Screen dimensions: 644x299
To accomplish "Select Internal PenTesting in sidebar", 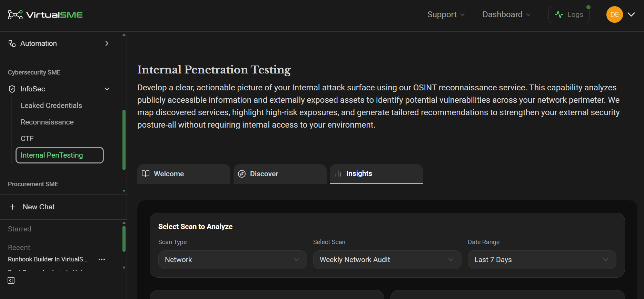I will tap(60, 155).
